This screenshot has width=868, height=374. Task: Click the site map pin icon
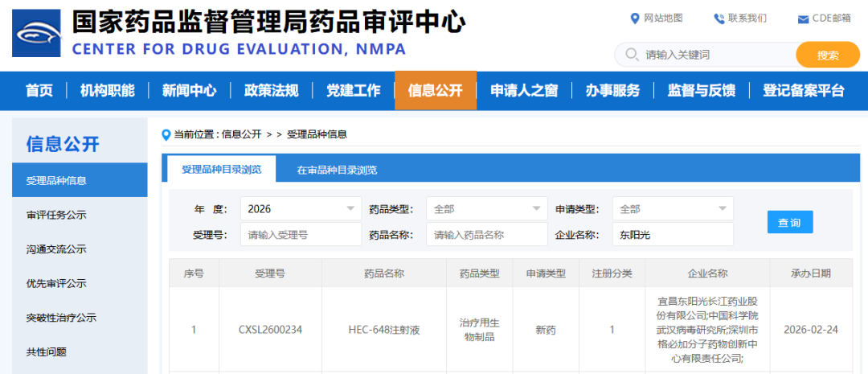(635, 18)
